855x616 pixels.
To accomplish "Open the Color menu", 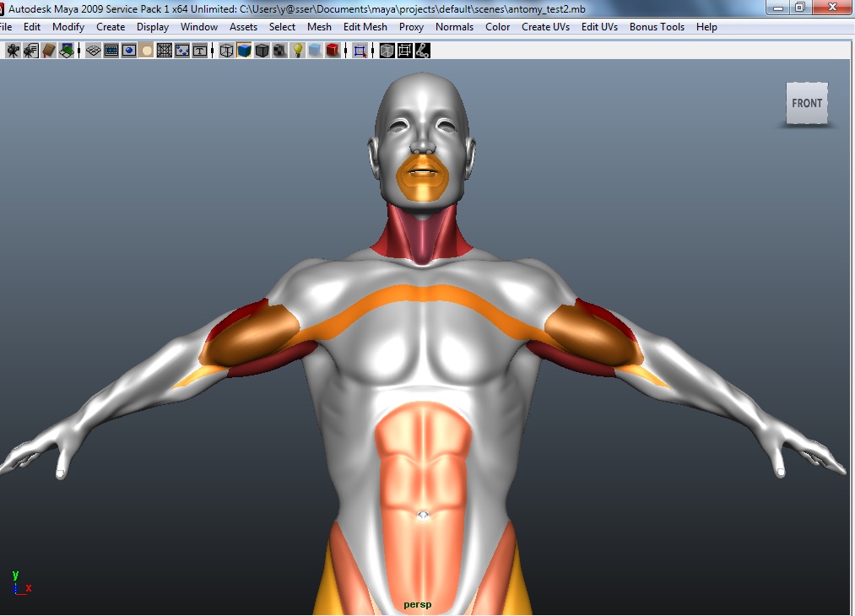I will point(497,27).
